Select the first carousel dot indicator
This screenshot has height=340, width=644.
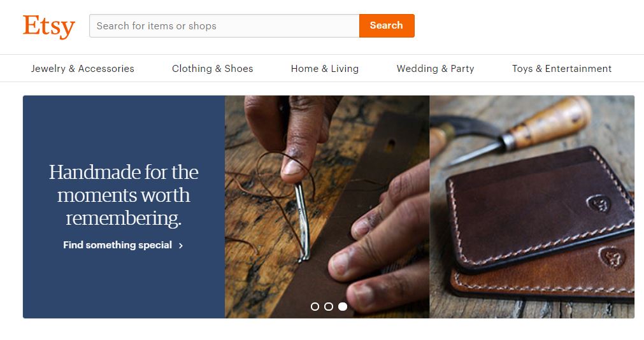tap(315, 306)
